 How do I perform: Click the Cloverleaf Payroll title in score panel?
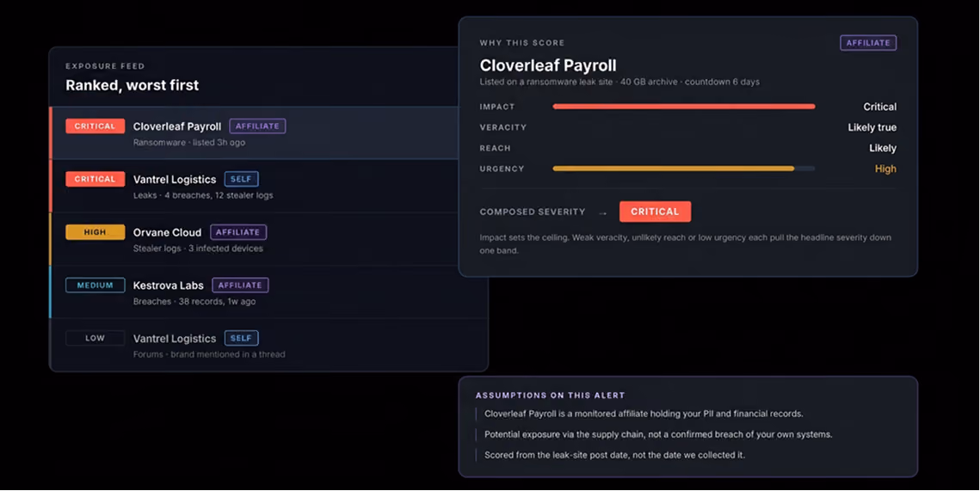548,65
